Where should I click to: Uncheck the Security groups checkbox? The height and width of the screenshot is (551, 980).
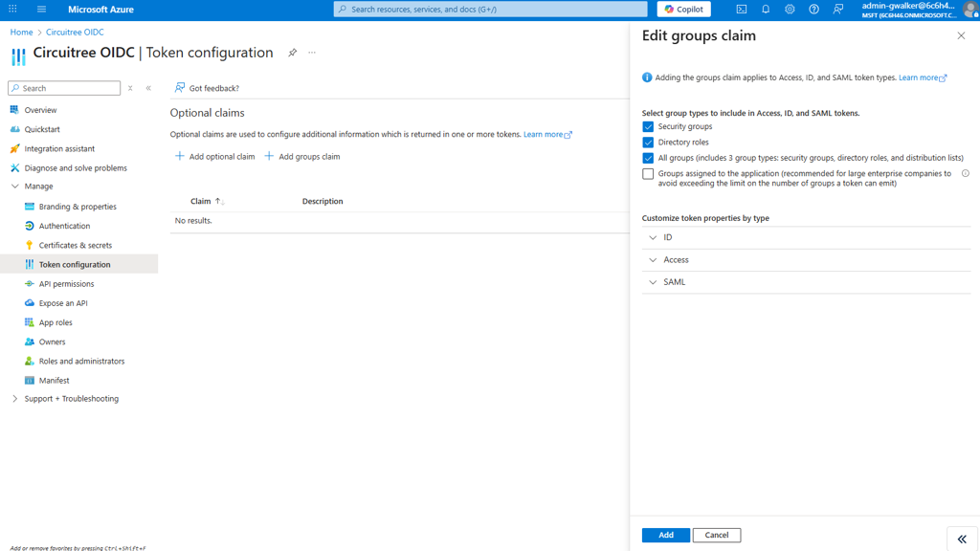pos(648,126)
